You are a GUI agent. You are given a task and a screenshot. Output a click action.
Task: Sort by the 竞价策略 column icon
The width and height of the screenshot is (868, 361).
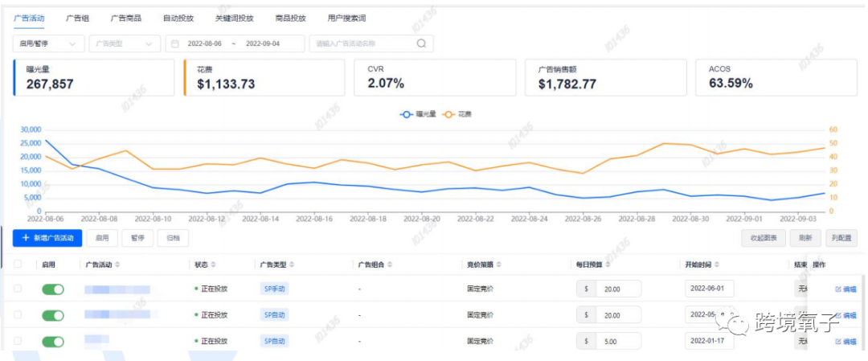(x=498, y=265)
